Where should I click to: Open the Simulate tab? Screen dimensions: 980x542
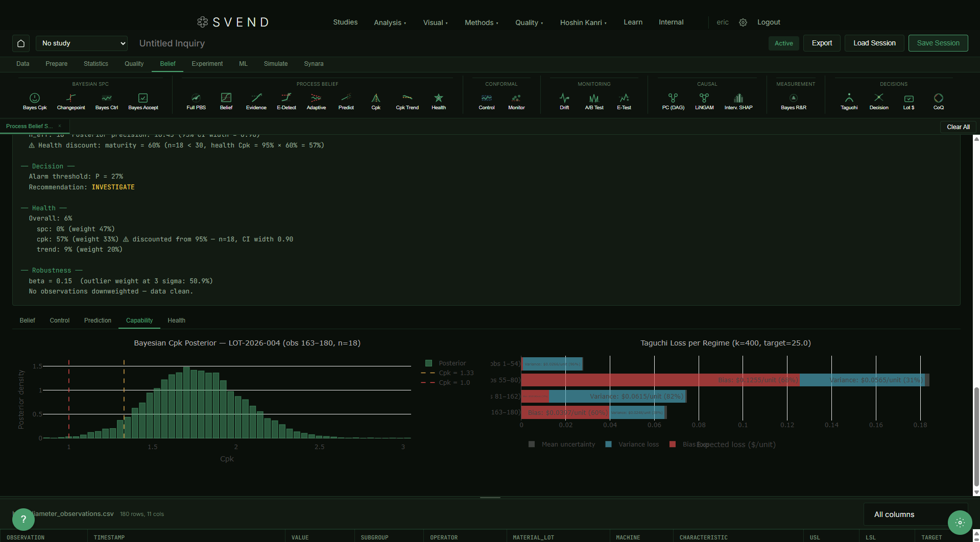(276, 64)
